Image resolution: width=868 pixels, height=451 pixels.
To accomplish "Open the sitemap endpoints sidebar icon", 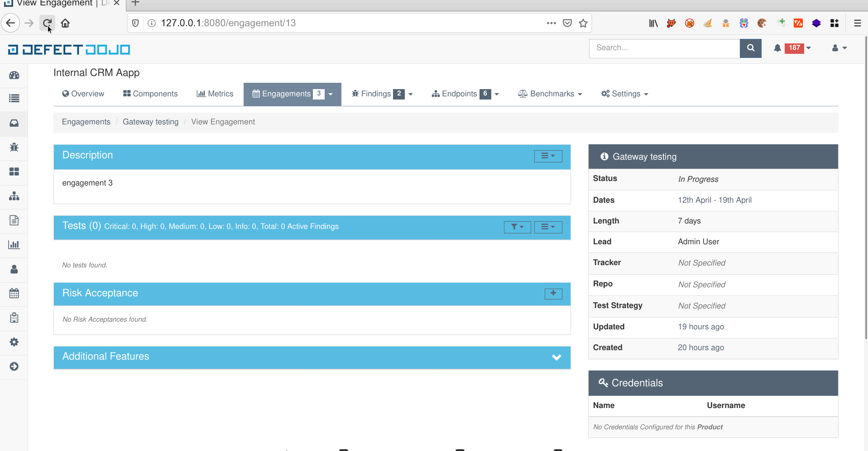I will 14,196.
